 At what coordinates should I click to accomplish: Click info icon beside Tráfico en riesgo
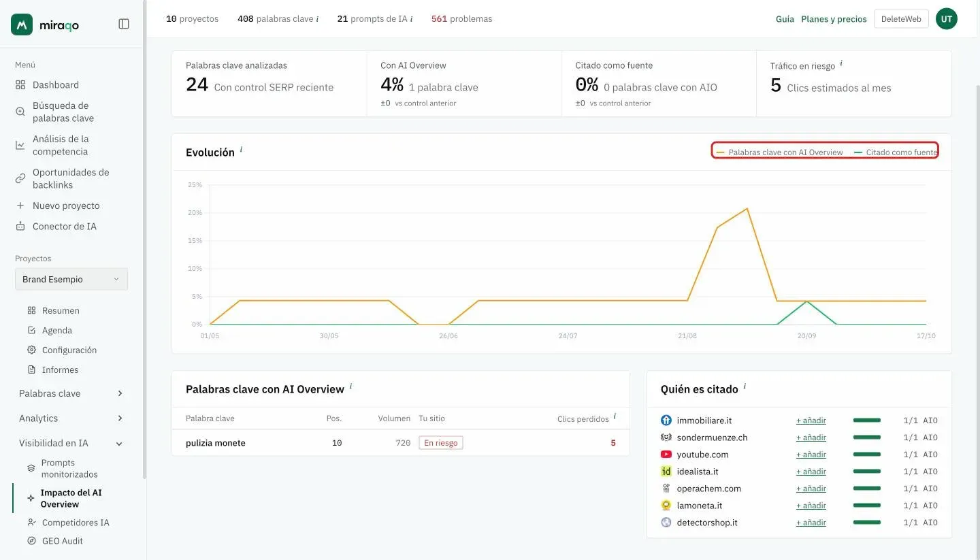pos(841,63)
